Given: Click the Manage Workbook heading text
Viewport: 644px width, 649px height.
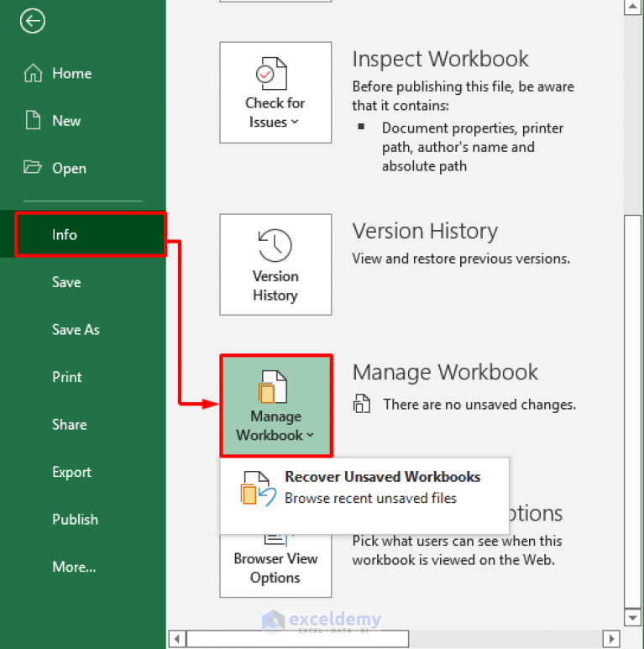Looking at the screenshot, I should (x=445, y=372).
